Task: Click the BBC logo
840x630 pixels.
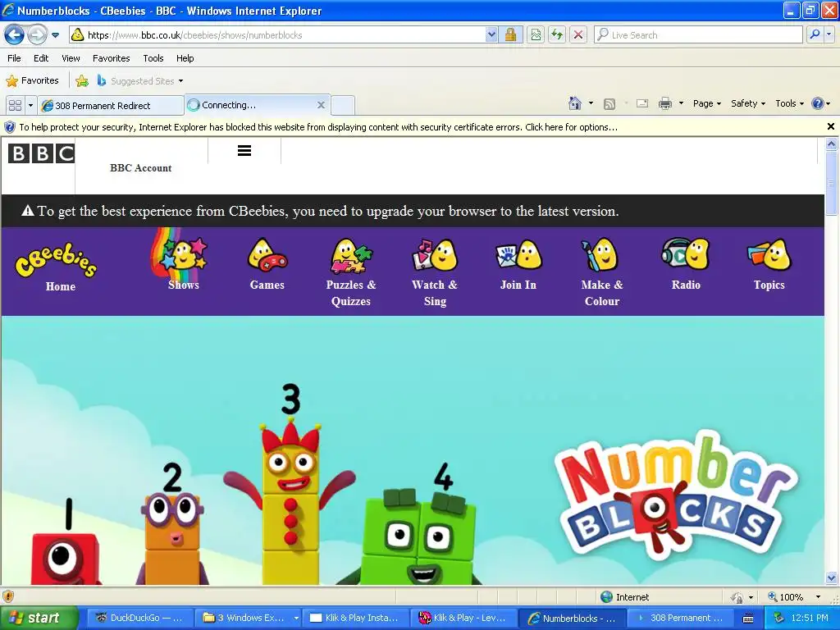Action: pos(41,153)
